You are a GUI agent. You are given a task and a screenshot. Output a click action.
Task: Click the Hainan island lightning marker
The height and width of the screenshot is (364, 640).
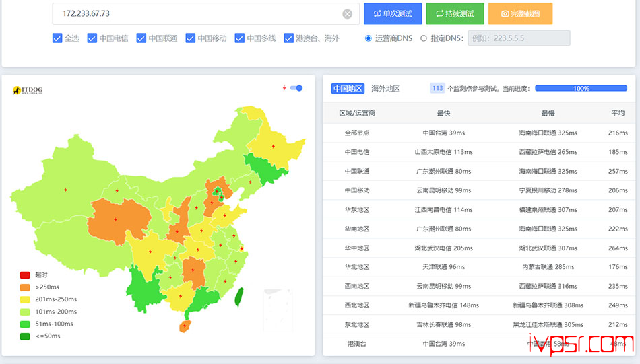[x=185, y=326]
